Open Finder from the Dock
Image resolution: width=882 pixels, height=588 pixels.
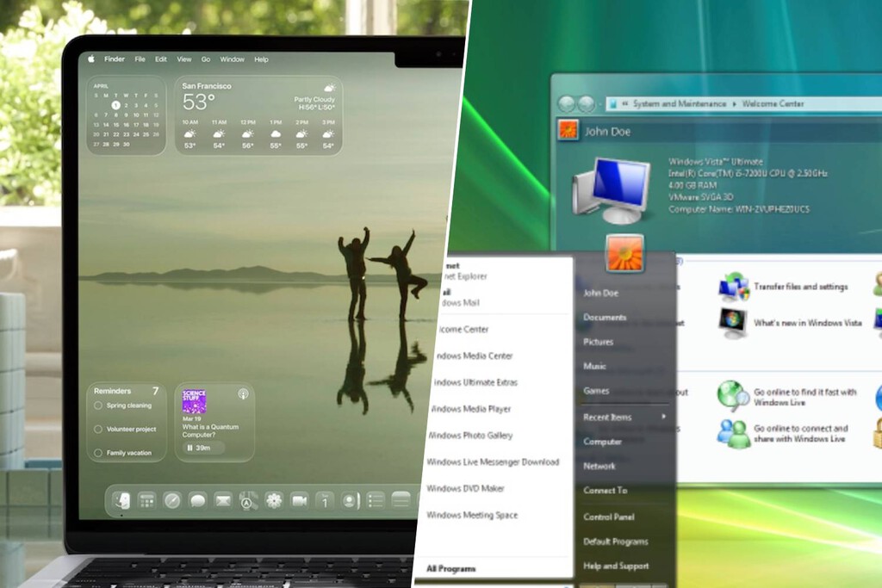[121, 500]
